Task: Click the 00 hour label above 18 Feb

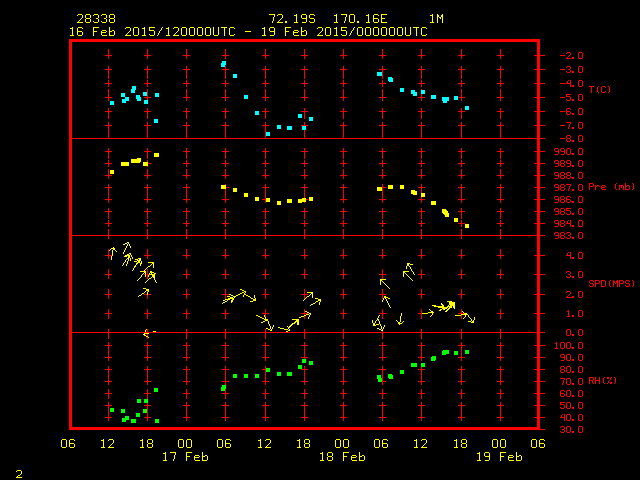Action: [342, 444]
